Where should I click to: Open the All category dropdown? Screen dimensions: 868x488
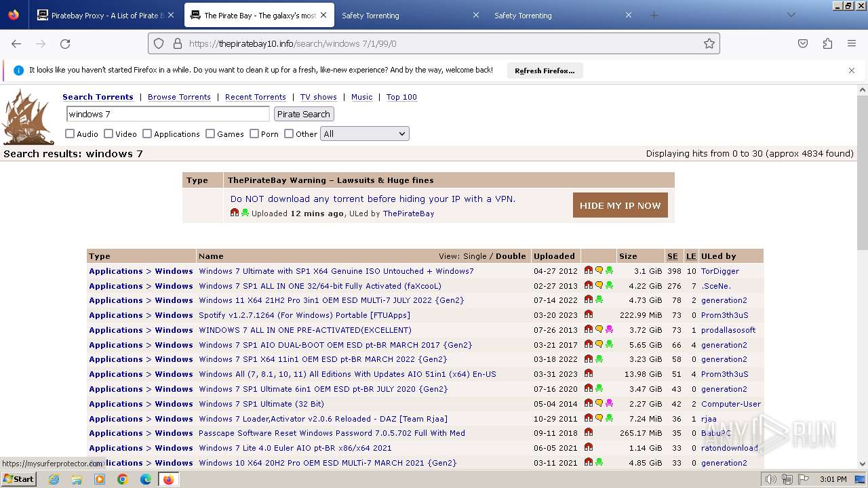pyautogui.click(x=365, y=134)
